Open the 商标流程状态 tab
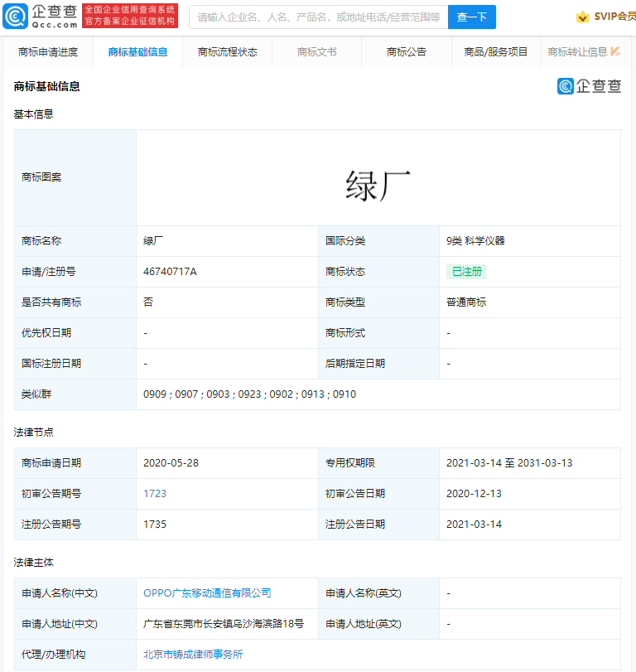Viewport: 636px width, 672px height. pos(227,52)
